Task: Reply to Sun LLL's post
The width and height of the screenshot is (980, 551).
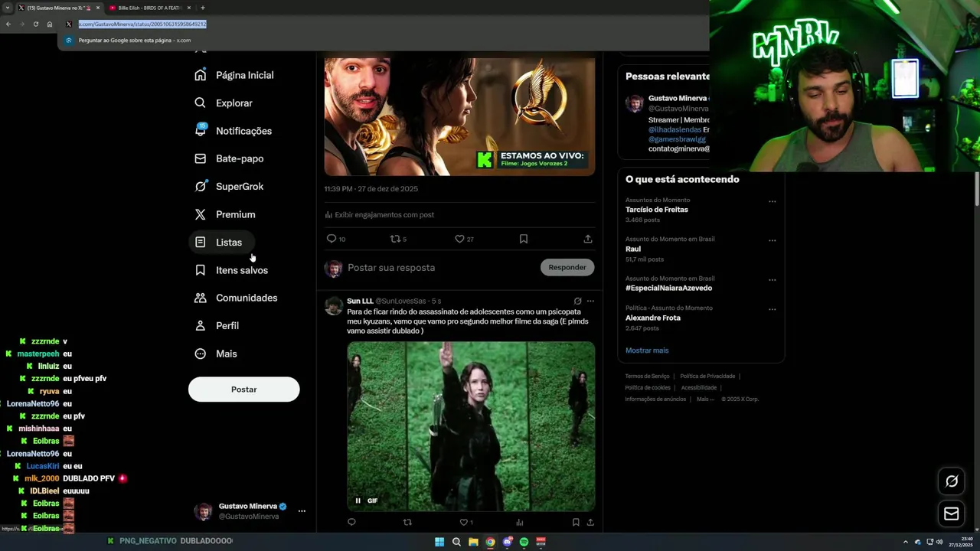Action: pos(351,522)
